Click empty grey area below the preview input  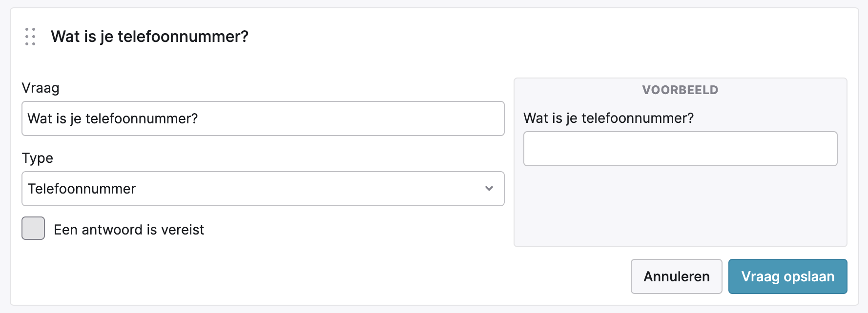click(680, 207)
